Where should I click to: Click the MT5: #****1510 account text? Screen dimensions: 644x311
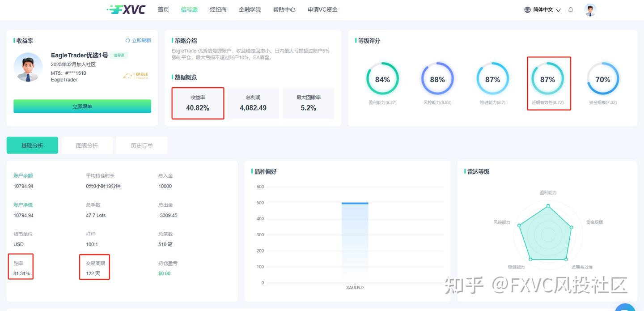tap(68, 73)
